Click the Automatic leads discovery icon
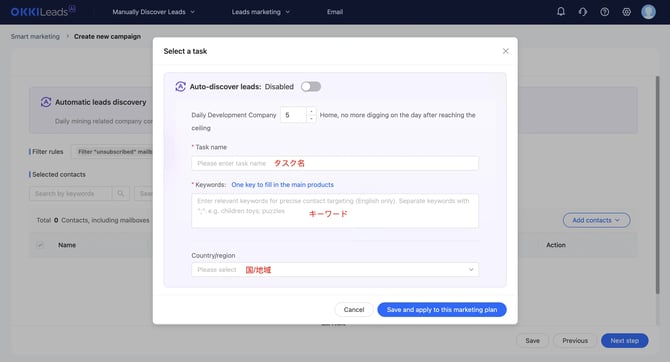The image size is (670, 362). [46, 102]
